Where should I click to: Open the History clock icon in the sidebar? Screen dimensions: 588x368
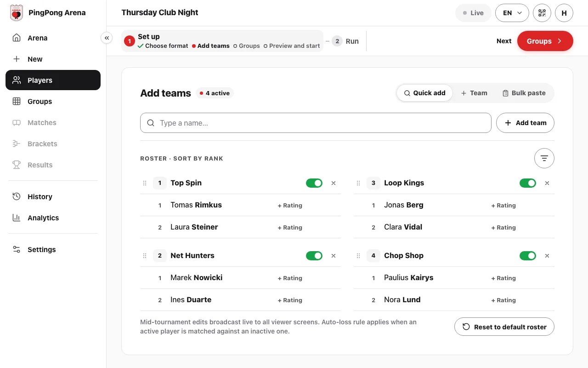point(17,196)
